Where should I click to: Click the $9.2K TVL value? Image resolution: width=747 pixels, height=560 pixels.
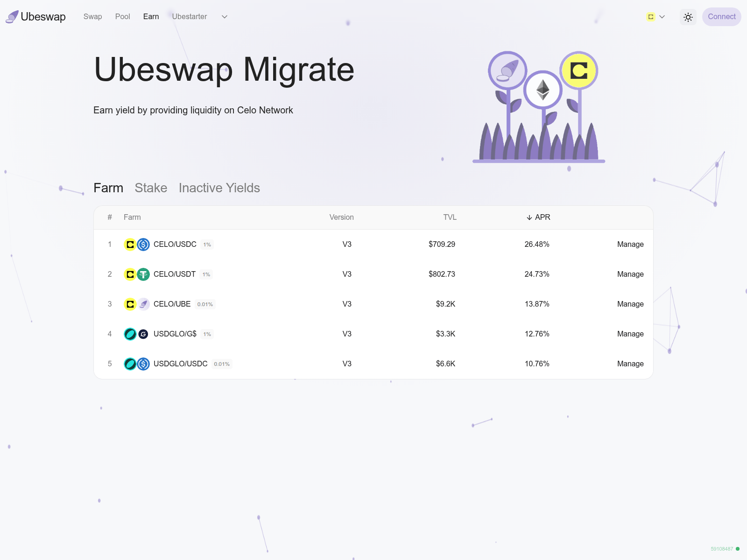tap(445, 304)
